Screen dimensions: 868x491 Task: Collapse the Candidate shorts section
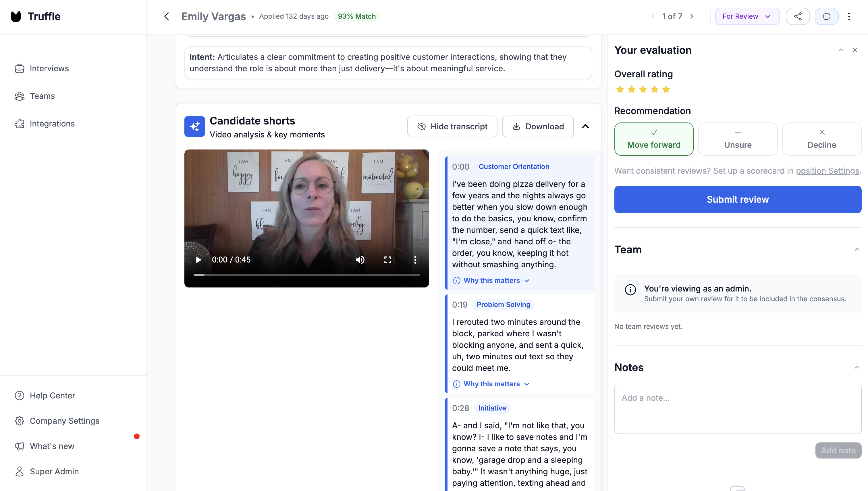pyautogui.click(x=585, y=126)
